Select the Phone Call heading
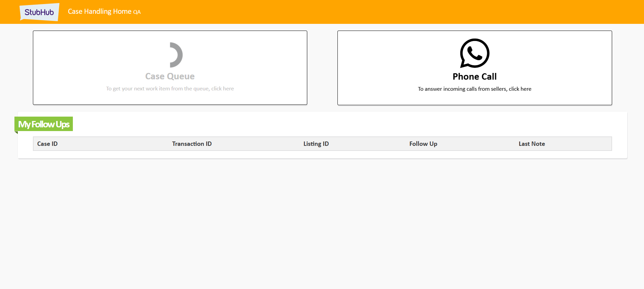644x289 pixels. [474, 77]
